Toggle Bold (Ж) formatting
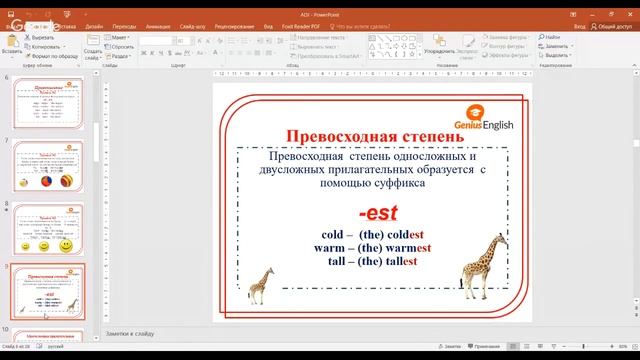The width and height of the screenshot is (640, 360). coord(144,53)
